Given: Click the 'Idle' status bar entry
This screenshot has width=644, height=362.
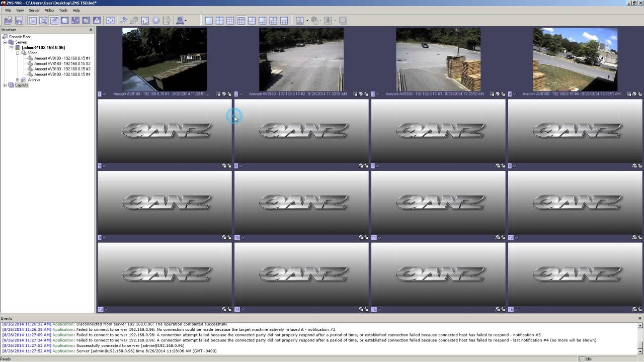Looking at the screenshot, I should coord(589,359).
